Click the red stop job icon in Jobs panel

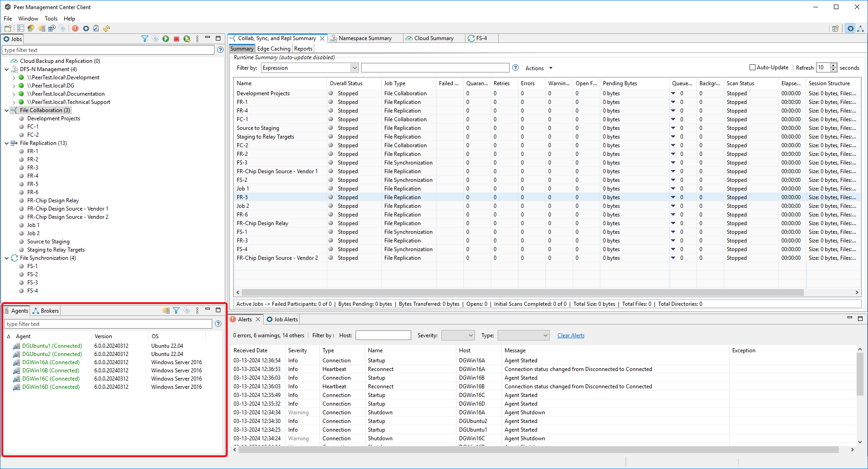pyautogui.click(x=176, y=39)
